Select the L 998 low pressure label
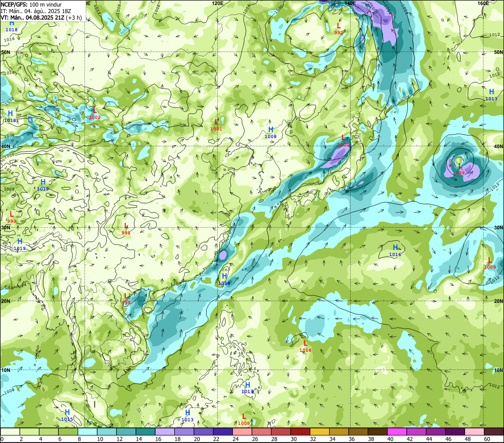The height and width of the screenshot is (443, 504). pyautogui.click(x=126, y=229)
